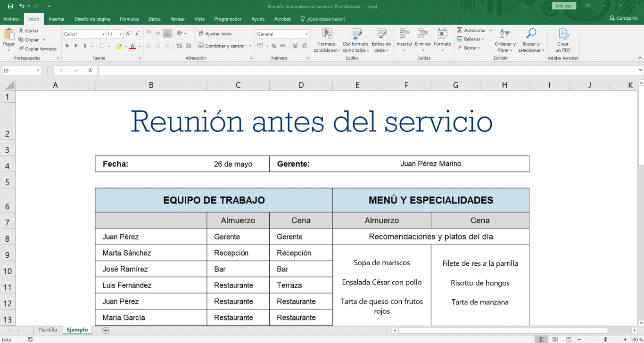Expand the Calibri font name dropdown

click(x=103, y=34)
